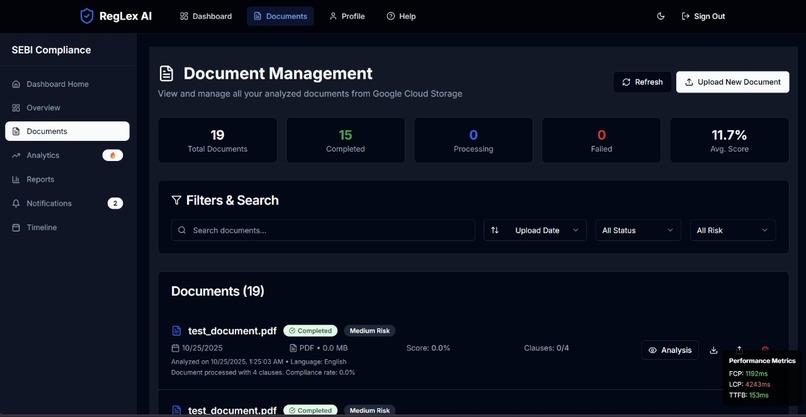Click the Filters & Search funnel icon
806x417 pixels.
(x=176, y=200)
